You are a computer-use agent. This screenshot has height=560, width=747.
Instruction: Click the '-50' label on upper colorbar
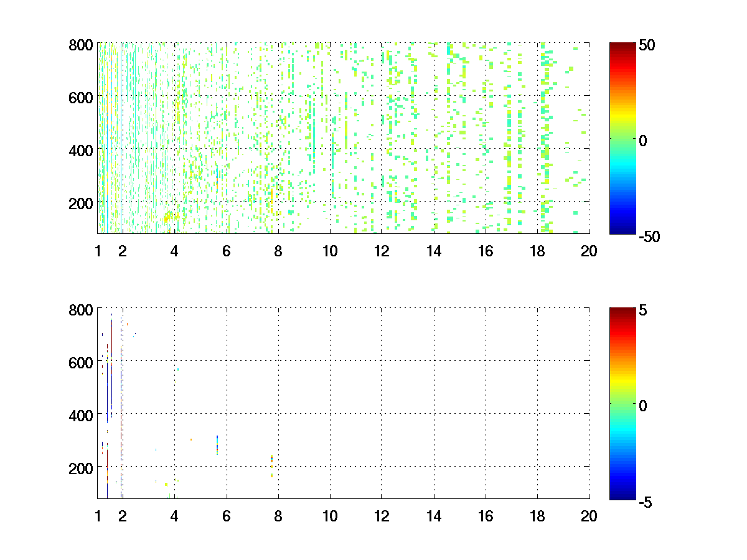coord(649,236)
